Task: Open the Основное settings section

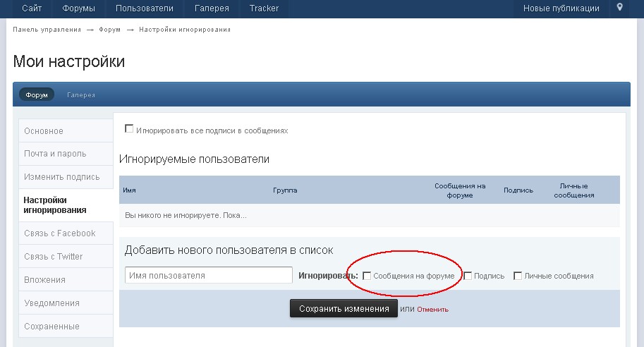Action: (66, 131)
